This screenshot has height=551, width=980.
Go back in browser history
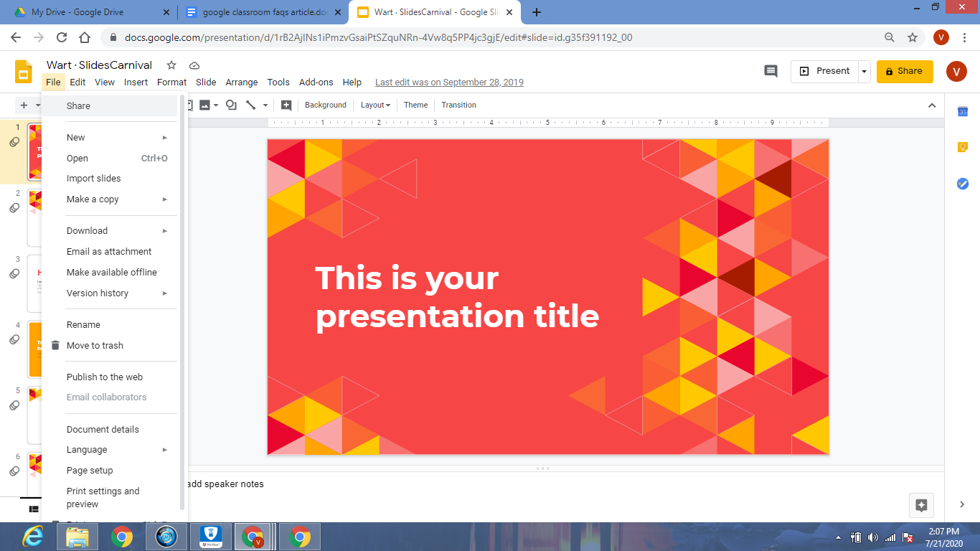click(16, 37)
